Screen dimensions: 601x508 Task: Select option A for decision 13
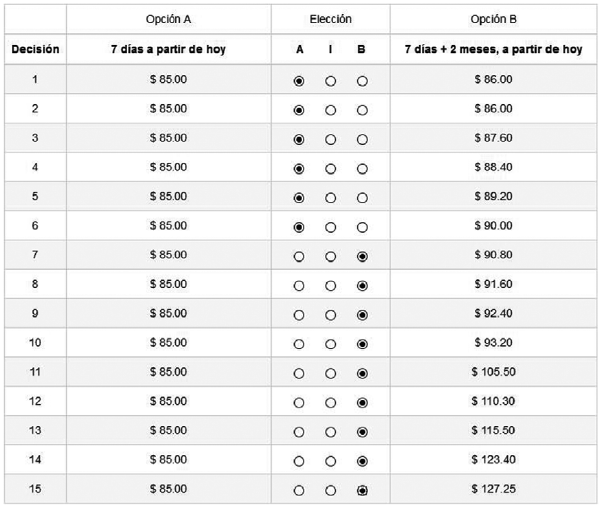(299, 432)
